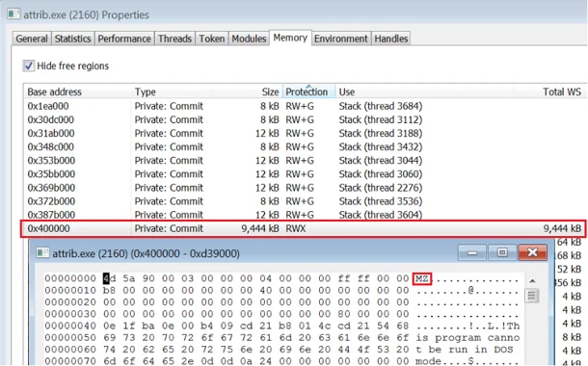Click Stack (thread 3188) cell
The image size is (588, 366).
(x=381, y=133)
